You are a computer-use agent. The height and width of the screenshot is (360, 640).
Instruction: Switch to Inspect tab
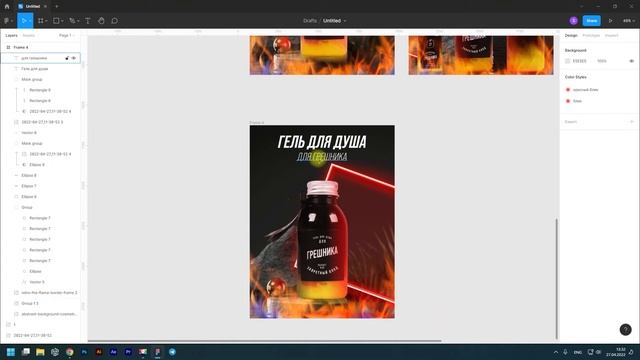coord(611,36)
